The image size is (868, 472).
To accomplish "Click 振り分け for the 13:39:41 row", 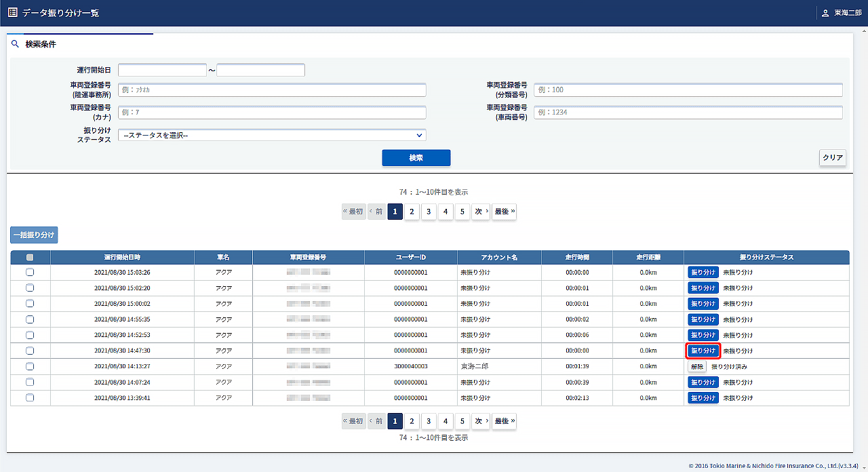I will [x=703, y=398].
